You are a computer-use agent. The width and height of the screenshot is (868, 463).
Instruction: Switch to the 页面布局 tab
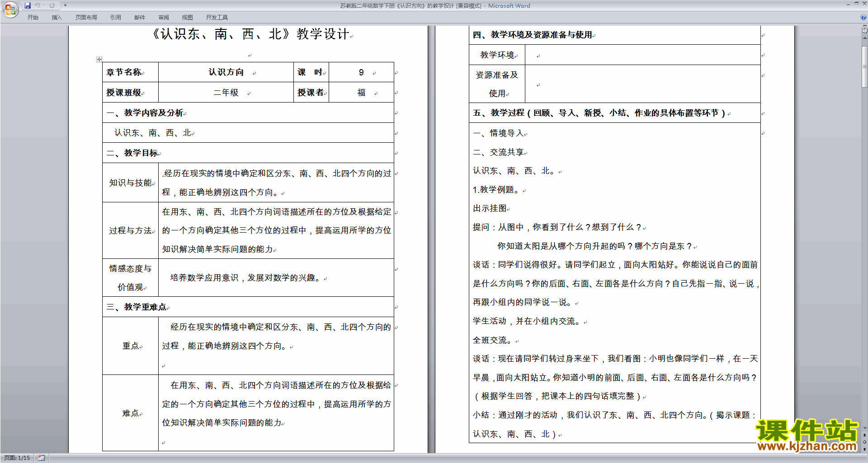pyautogui.click(x=86, y=17)
